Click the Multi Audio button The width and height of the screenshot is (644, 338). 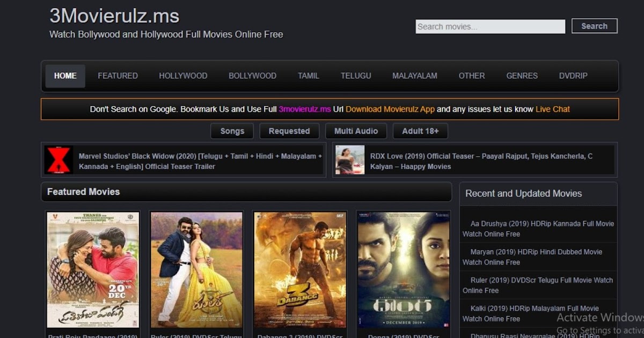(356, 131)
